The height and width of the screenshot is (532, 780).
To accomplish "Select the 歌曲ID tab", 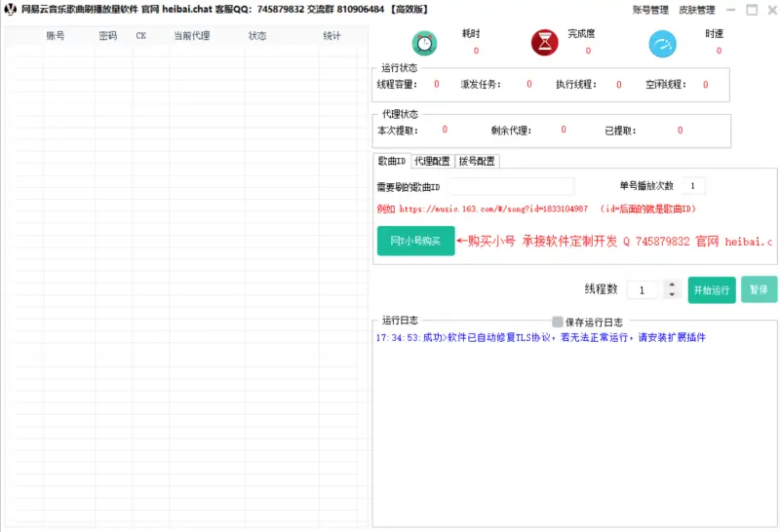I will tap(392, 162).
